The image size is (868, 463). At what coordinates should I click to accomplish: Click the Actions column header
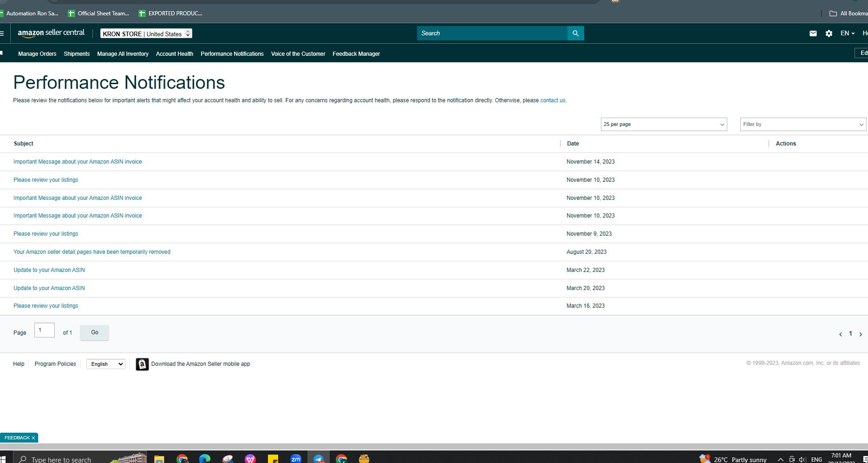tap(786, 144)
